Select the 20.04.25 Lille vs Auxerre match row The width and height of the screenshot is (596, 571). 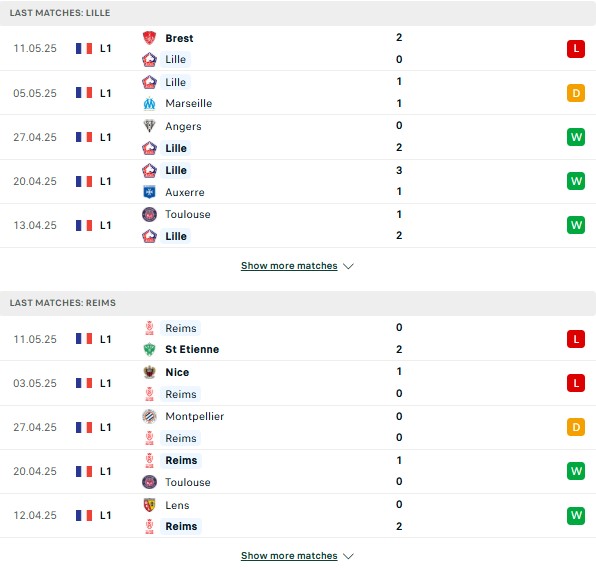coord(298,181)
